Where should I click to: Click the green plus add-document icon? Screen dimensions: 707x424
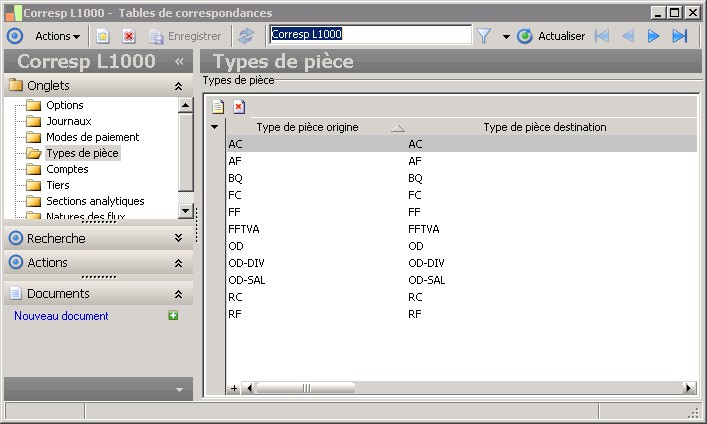(173, 315)
